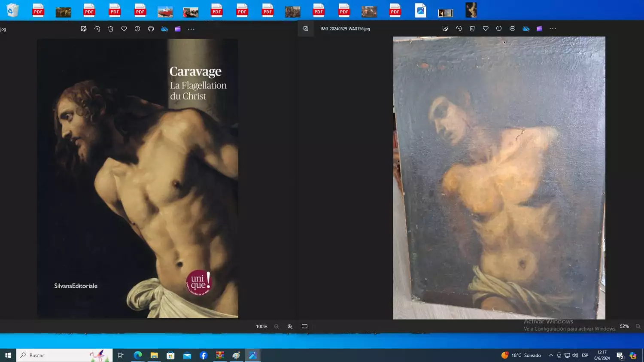644x362 pixels.
Task: Print the photo from right Photos window
Action: 512,29
